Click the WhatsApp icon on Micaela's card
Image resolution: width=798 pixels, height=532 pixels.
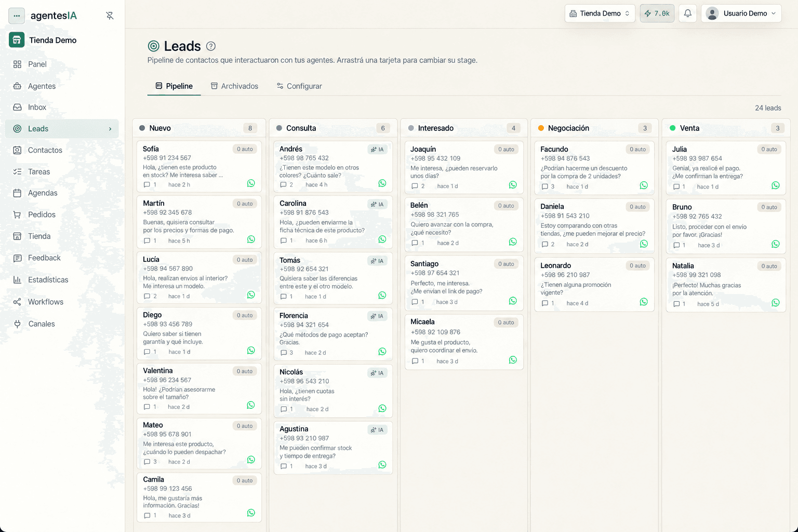tap(513, 360)
